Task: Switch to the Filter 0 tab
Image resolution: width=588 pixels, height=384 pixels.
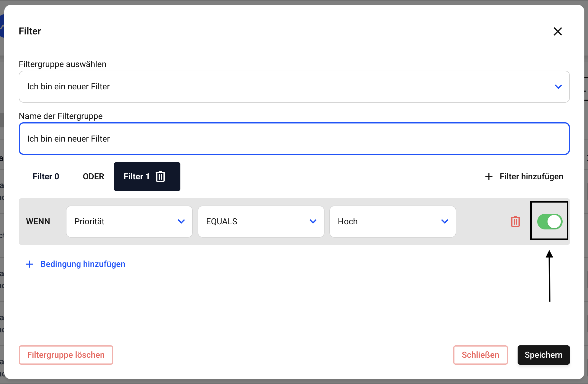Action: [46, 177]
